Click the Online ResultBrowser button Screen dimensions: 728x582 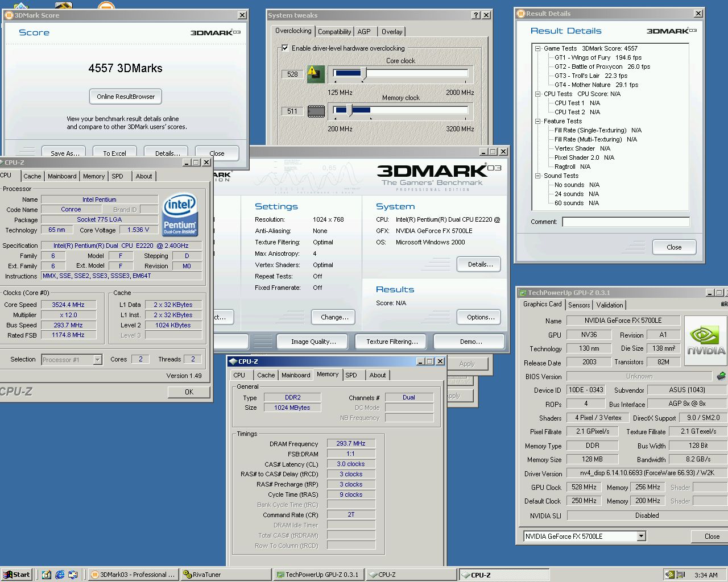126,97
